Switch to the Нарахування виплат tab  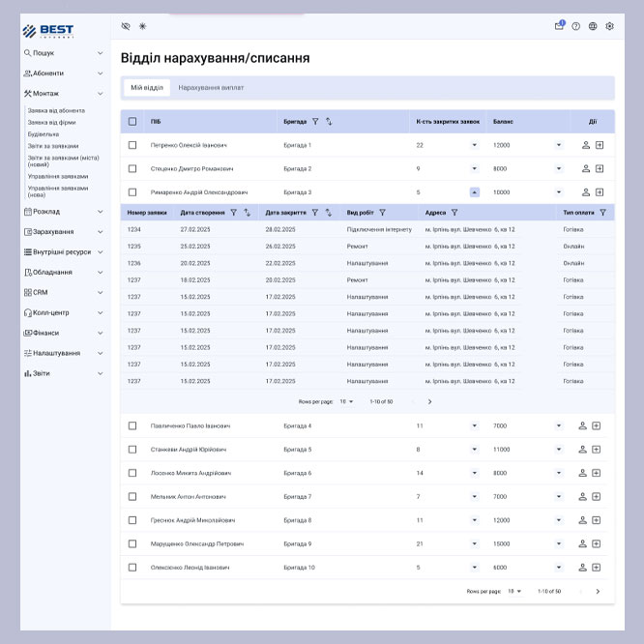click(211, 88)
